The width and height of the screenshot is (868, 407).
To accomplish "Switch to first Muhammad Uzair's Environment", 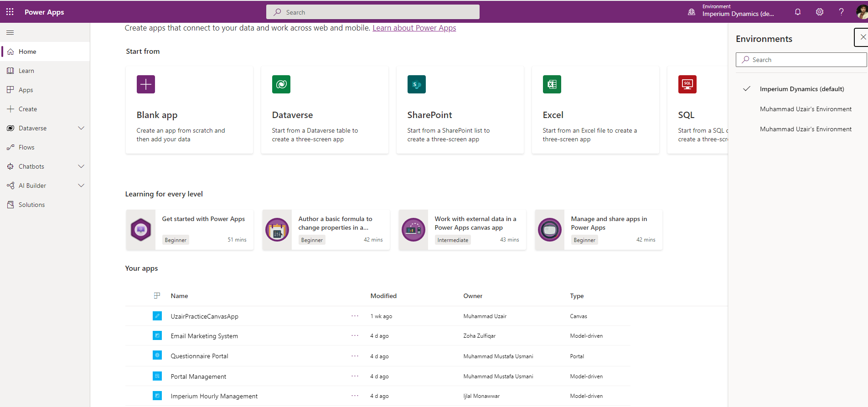I will click(805, 109).
